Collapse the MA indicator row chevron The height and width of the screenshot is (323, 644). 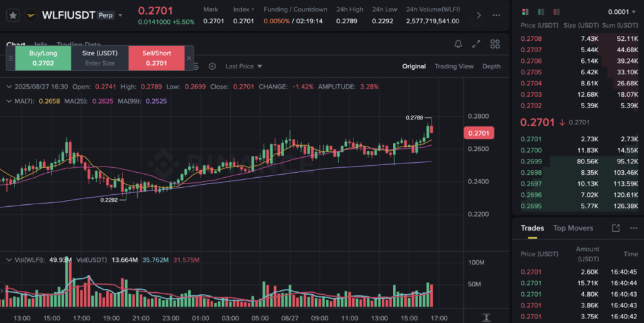pyautogui.click(x=8, y=101)
